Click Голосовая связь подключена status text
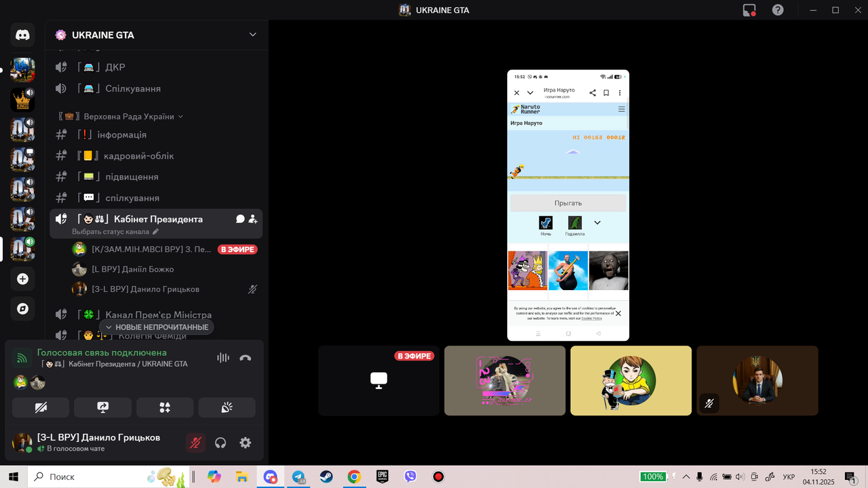868x488 pixels. [x=102, y=352]
